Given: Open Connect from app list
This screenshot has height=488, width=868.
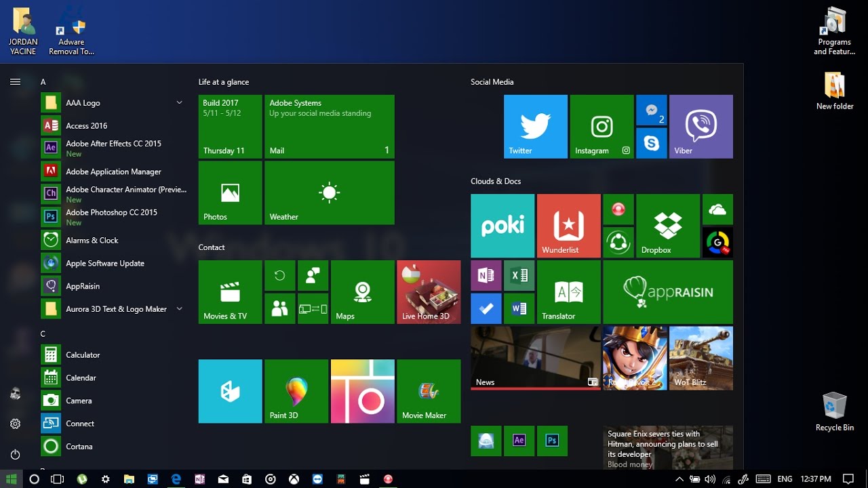Looking at the screenshot, I should click(113, 424).
